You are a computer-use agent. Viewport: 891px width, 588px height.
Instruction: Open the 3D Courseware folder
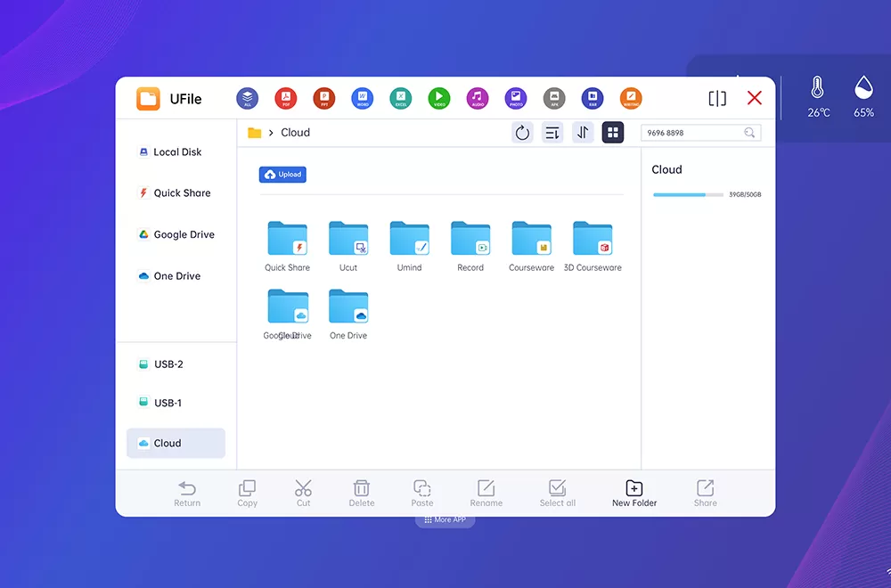click(593, 246)
